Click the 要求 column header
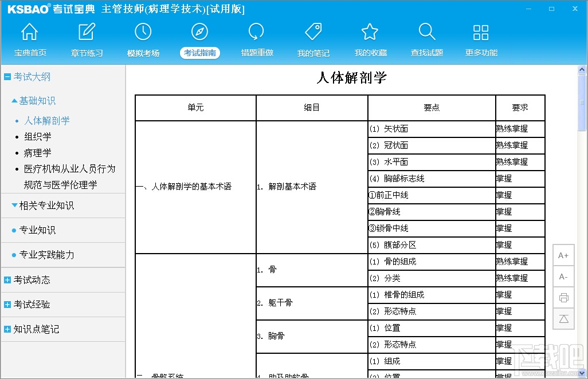 [520, 108]
